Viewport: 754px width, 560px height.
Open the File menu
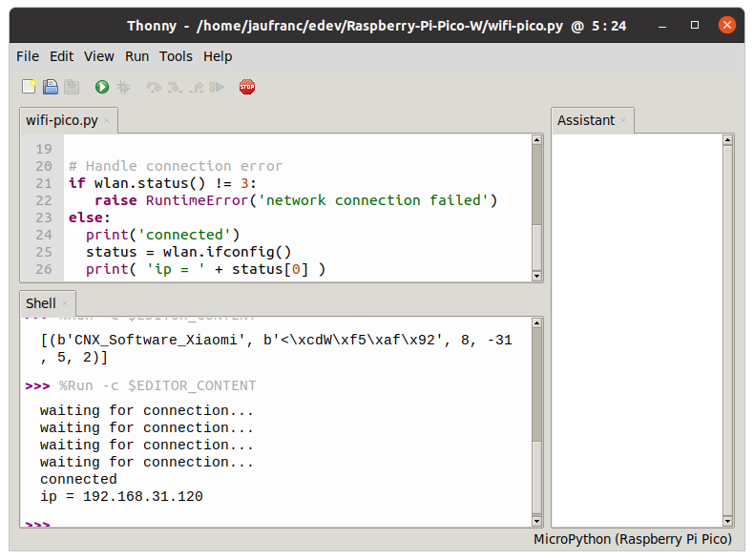point(28,56)
